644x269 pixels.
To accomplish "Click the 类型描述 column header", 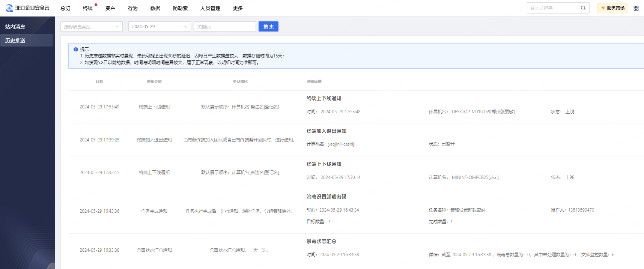I will (240, 82).
